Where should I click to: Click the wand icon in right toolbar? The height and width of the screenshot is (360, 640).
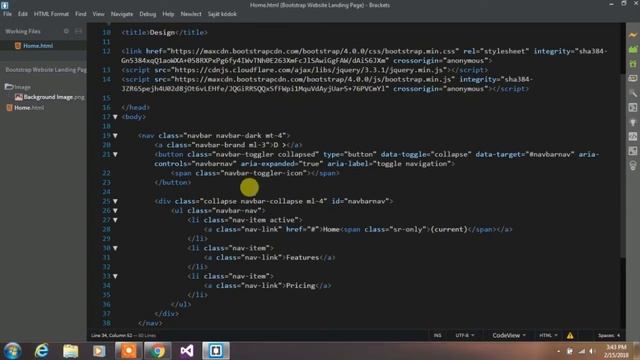tap(633, 93)
